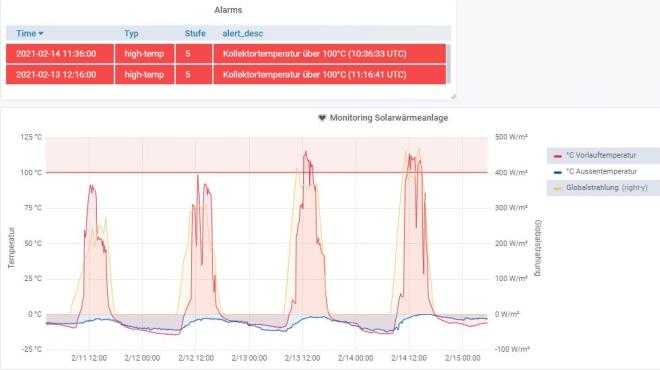Click high-temp cell in the 2021-02-14 row
Screen dimensions: 660x370
click(x=144, y=54)
